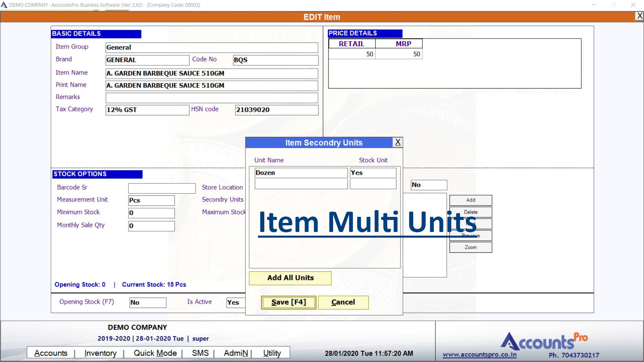The image size is (644, 362).
Task: Click the Zoom button on the right
Action: point(471,247)
